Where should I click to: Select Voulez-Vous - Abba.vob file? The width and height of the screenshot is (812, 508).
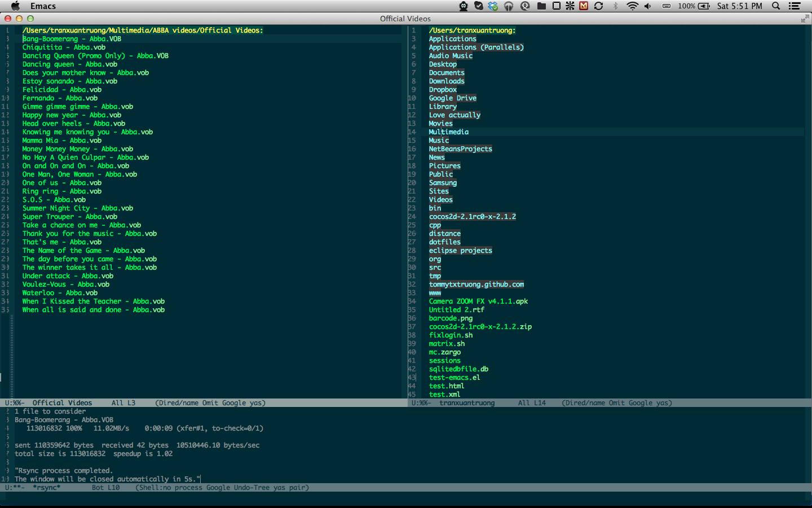[x=66, y=284]
